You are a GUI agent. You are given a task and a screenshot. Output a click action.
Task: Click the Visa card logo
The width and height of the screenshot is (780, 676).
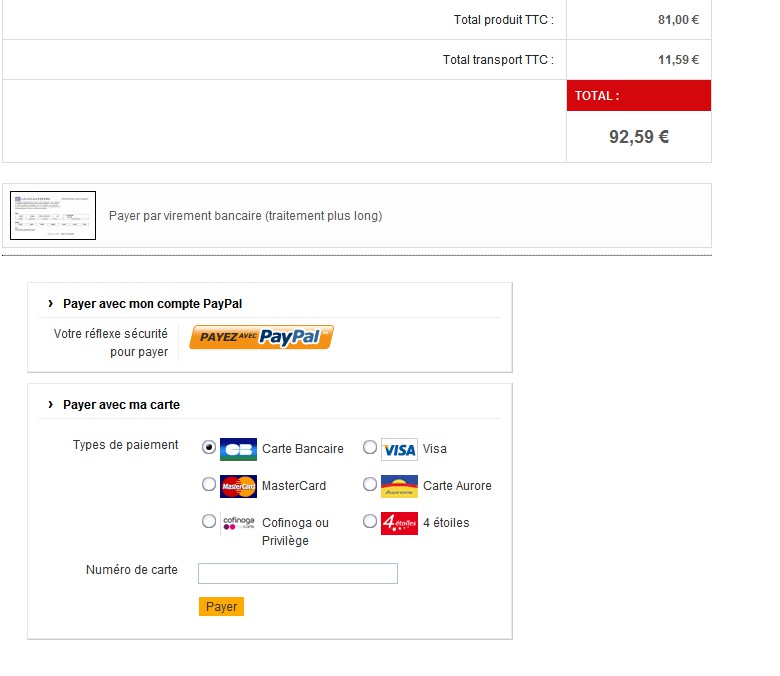(x=399, y=449)
